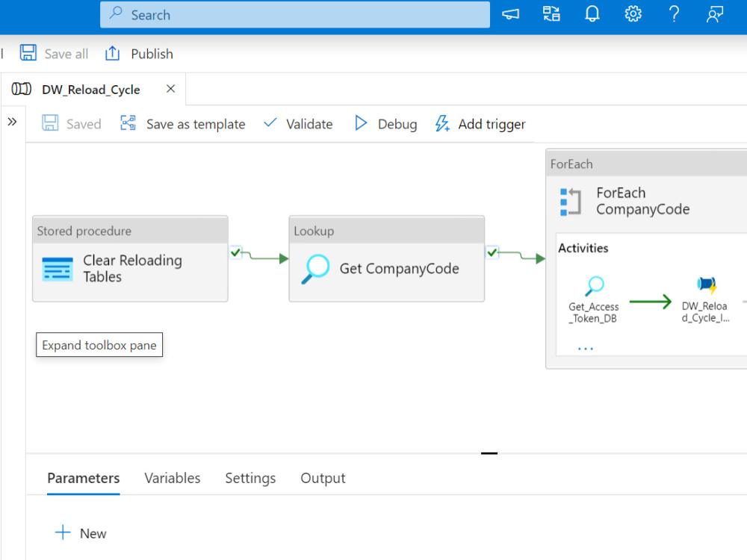Click the ellipsis under Activities

pos(586,349)
